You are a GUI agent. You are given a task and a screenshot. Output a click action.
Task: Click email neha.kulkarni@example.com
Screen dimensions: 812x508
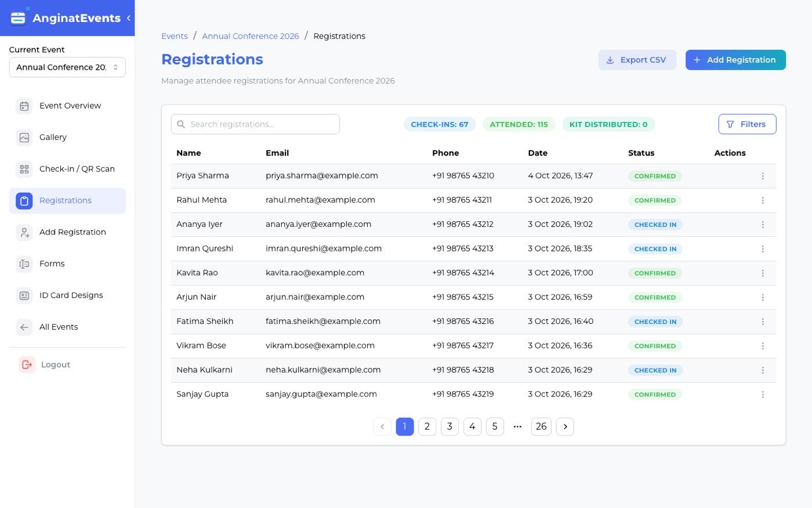click(323, 370)
